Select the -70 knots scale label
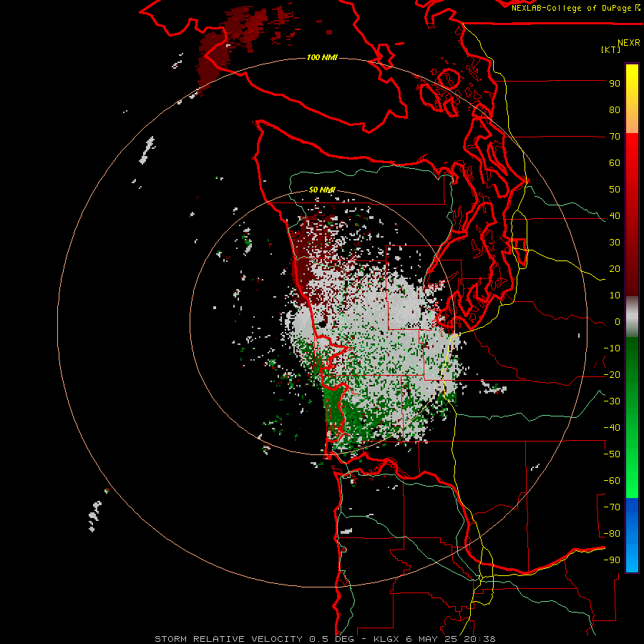This screenshot has height=644, width=644. coord(612,507)
